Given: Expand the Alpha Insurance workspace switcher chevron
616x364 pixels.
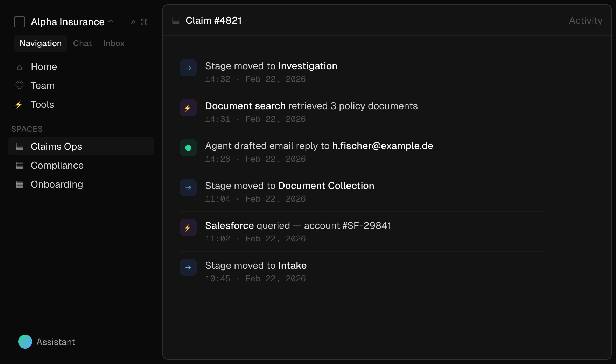Looking at the screenshot, I should point(111,21).
